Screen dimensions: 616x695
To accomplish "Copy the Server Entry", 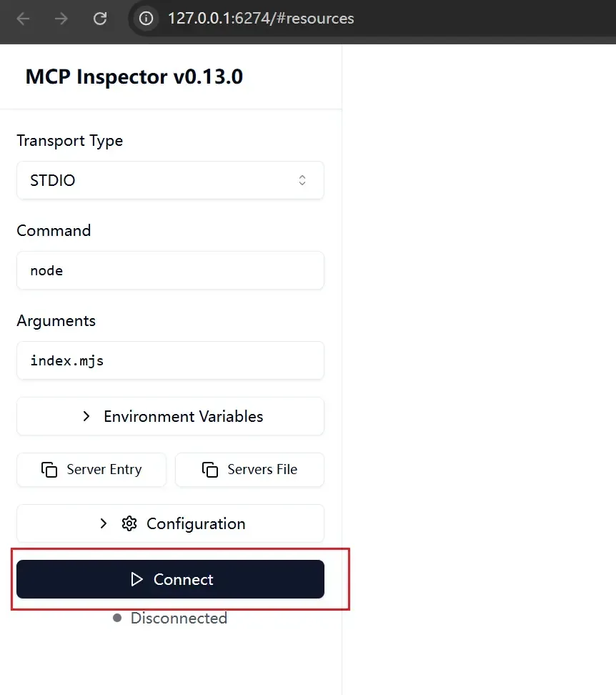I will (x=91, y=470).
